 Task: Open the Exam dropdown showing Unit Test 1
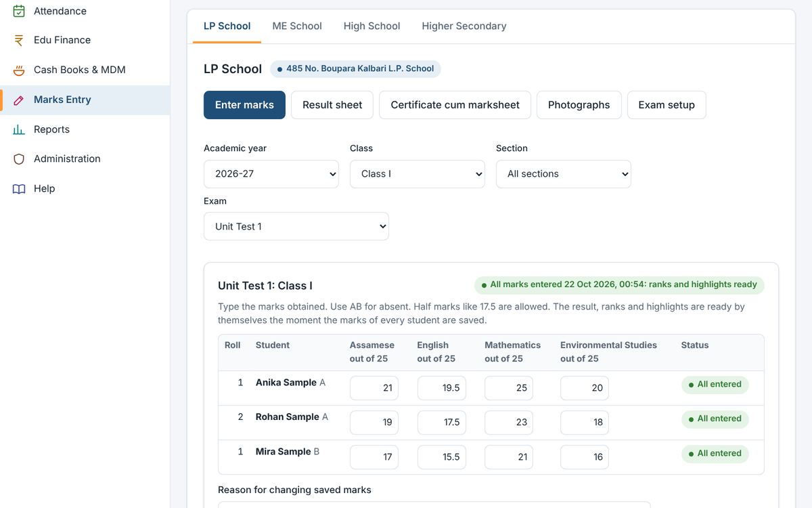(296, 226)
